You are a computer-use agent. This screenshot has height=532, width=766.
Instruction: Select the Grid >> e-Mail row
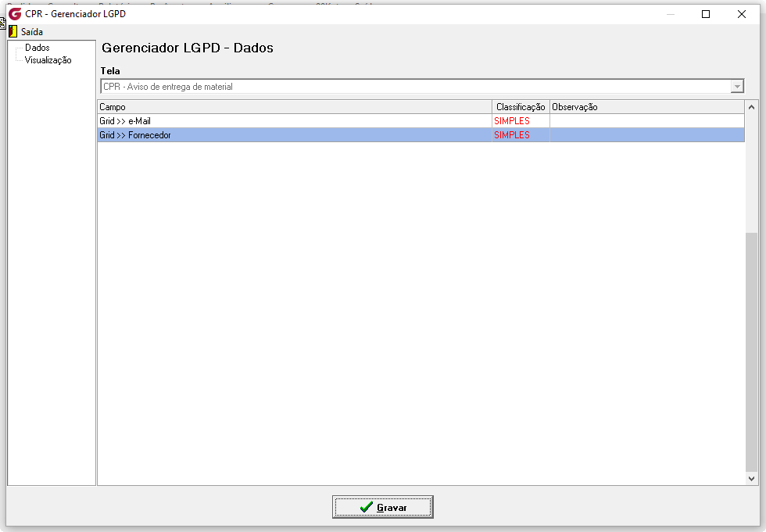click(x=421, y=121)
